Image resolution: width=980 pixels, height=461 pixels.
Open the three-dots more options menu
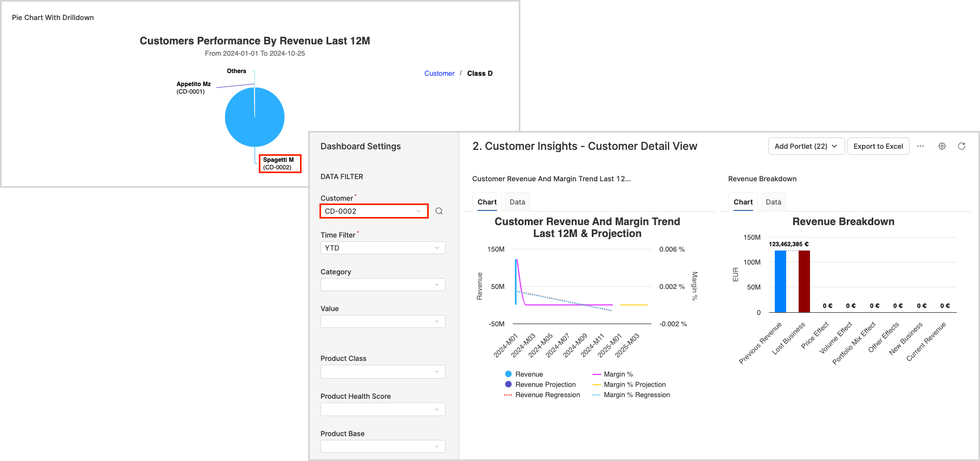coord(920,146)
